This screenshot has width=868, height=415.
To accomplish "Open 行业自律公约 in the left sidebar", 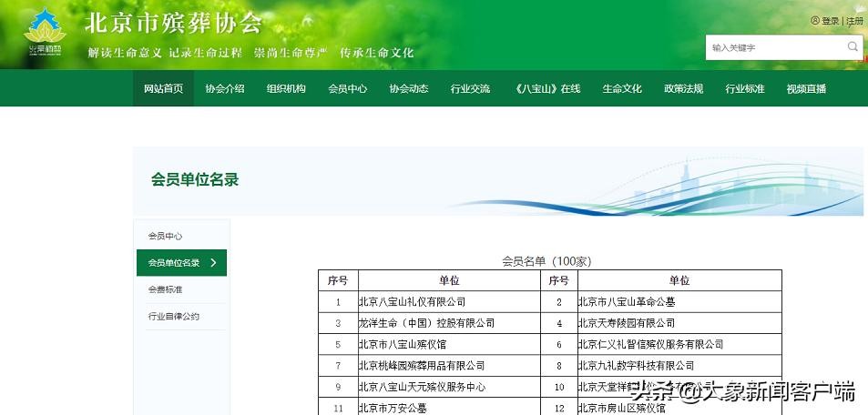I will (x=173, y=317).
